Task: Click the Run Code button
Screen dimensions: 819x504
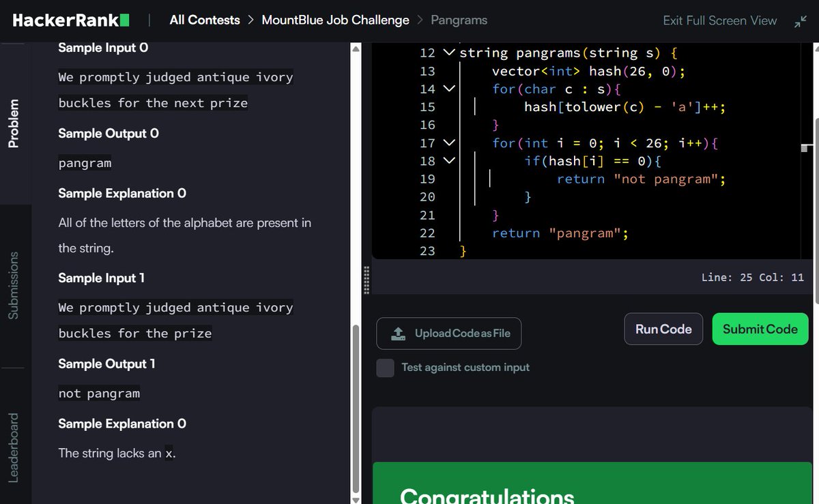Action: (663, 329)
